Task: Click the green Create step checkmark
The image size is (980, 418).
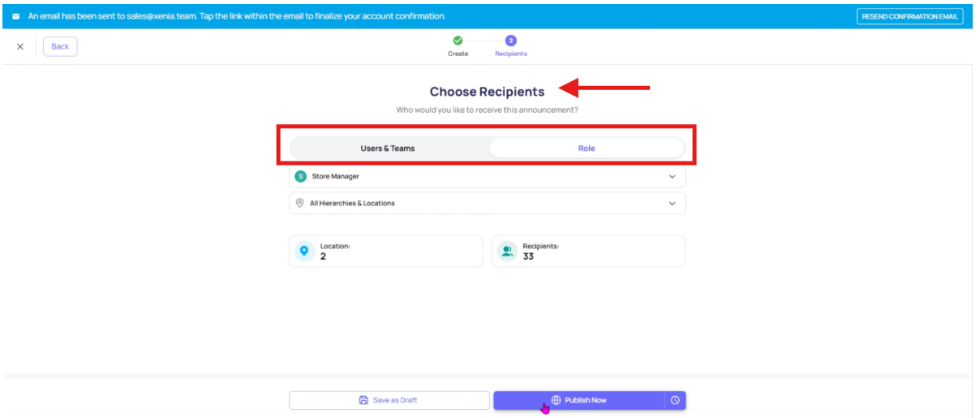Action: click(x=458, y=40)
